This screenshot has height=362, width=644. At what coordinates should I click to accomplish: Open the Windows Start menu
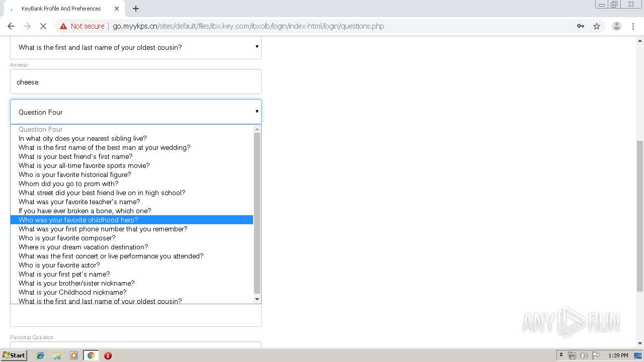point(14,355)
